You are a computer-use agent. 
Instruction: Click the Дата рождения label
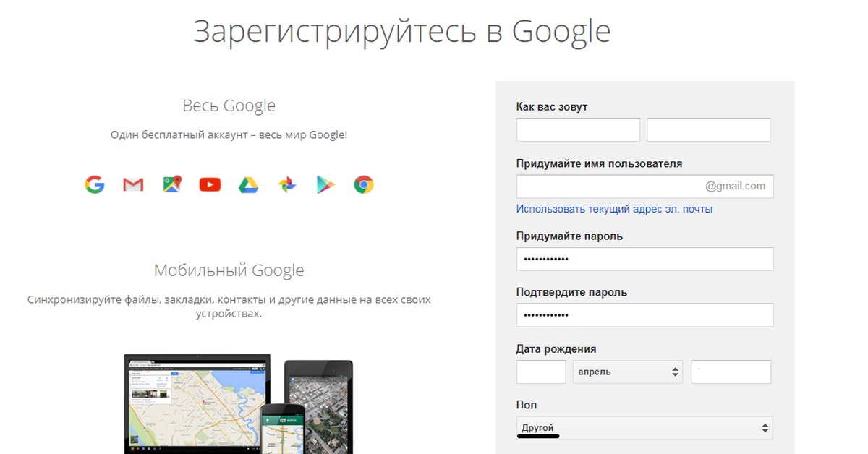coord(556,348)
